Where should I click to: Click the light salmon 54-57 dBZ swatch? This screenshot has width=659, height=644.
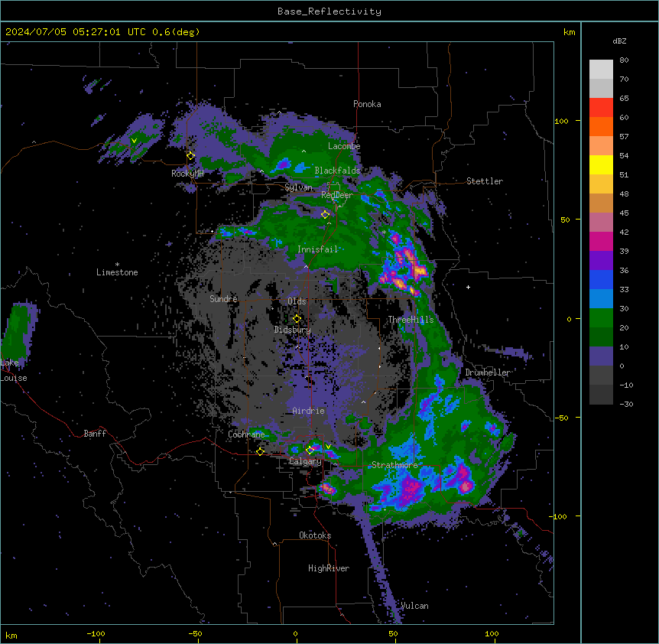pyautogui.click(x=601, y=145)
